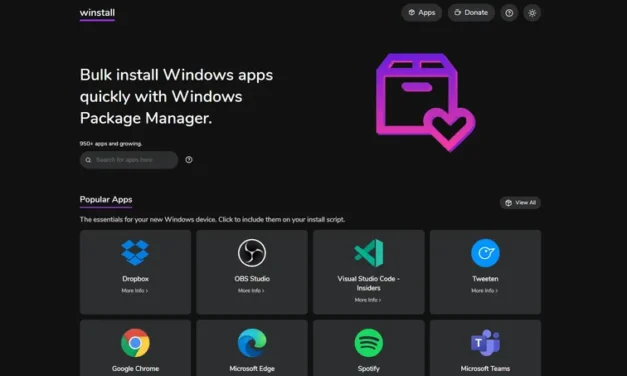This screenshot has width=627, height=376.
Task: Click the Microsoft Edge name label
Action: 252,369
